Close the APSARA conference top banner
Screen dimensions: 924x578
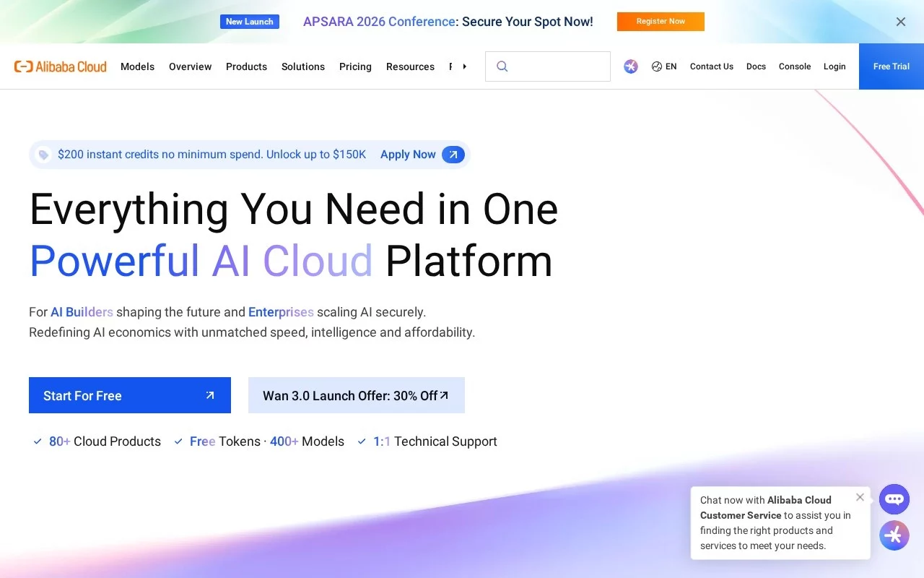(x=901, y=22)
